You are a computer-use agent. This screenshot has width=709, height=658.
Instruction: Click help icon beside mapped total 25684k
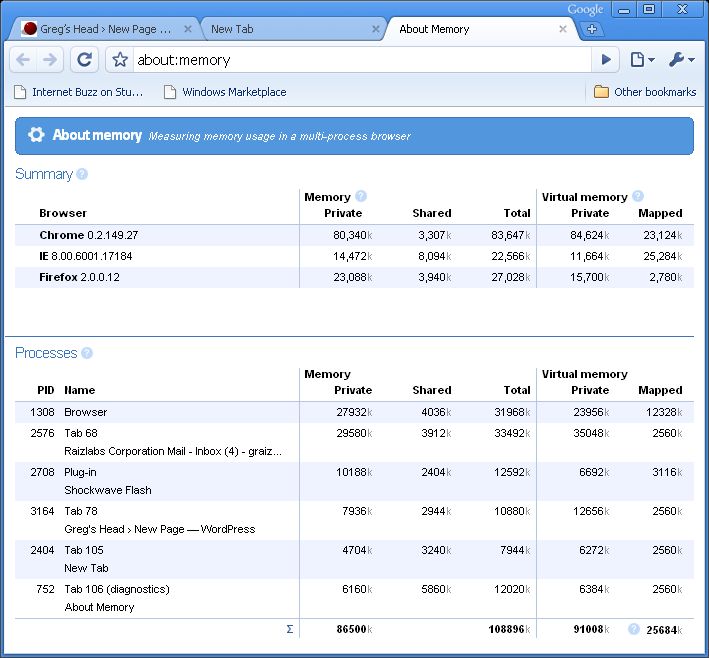(634, 629)
